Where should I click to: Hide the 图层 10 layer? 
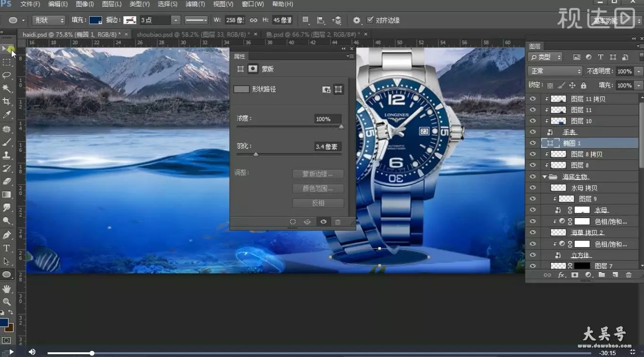coord(533,121)
